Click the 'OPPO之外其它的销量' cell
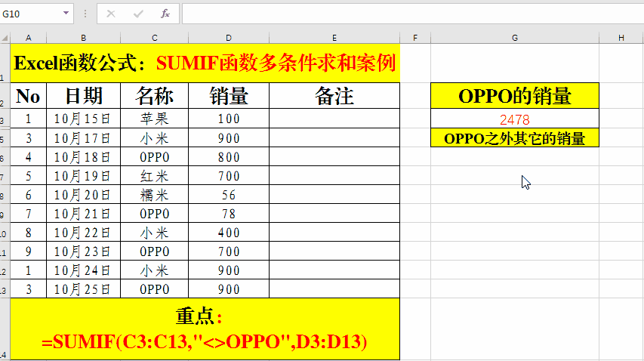The width and height of the screenshot is (644, 361). (515, 138)
